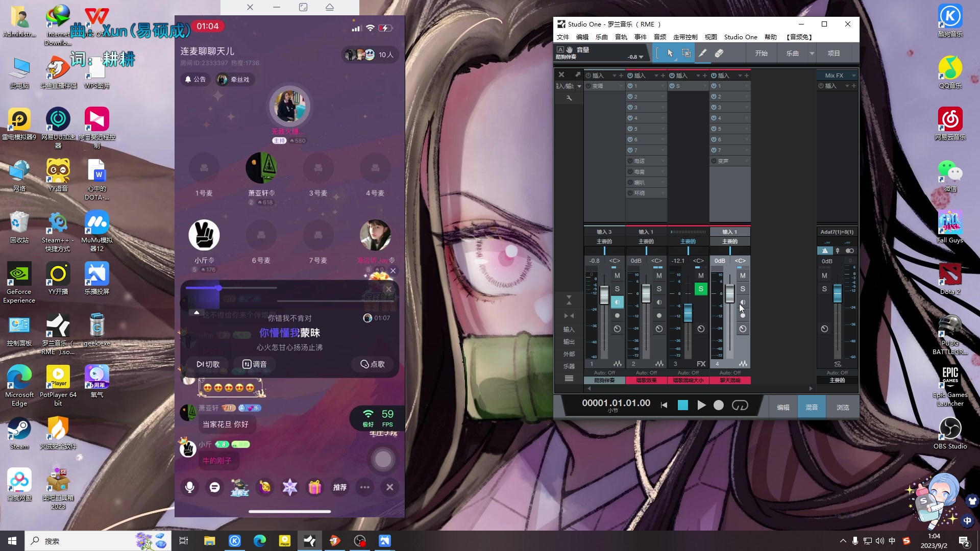This screenshot has height=551, width=980.
Task: Open three-dots more icon in phone app
Action: (x=364, y=487)
